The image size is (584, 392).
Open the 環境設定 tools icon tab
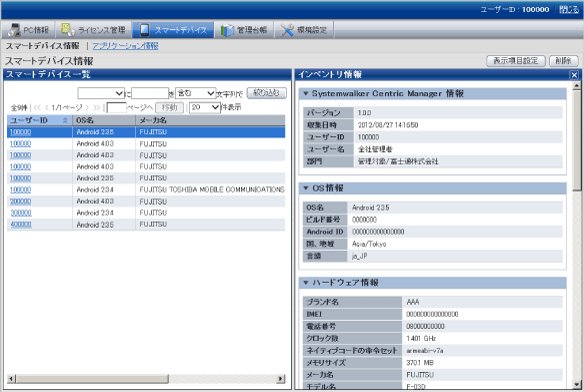tap(287, 30)
